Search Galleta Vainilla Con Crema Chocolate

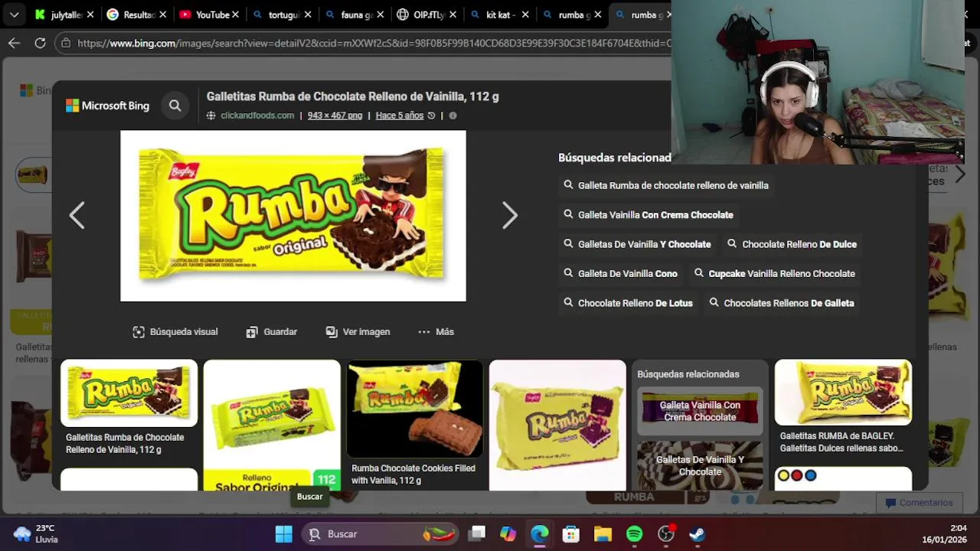tap(648, 215)
